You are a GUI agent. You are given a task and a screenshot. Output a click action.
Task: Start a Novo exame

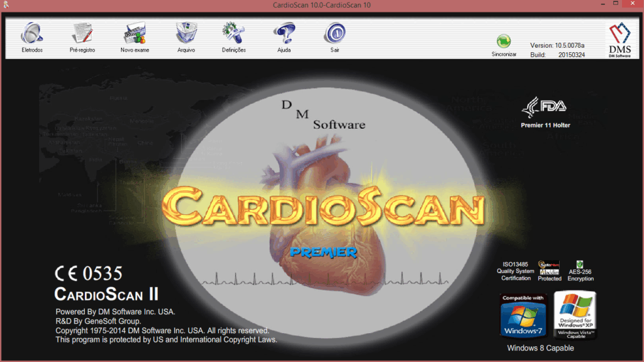[135, 34]
